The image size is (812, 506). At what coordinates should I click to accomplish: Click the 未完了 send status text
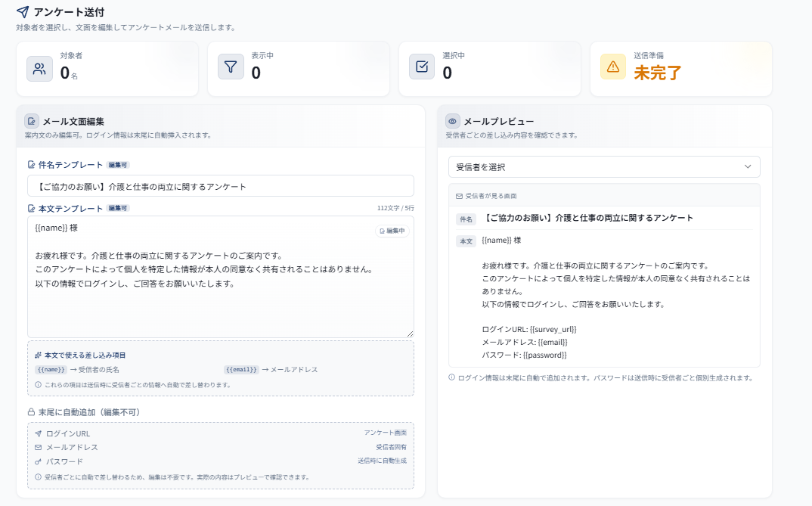click(658, 73)
